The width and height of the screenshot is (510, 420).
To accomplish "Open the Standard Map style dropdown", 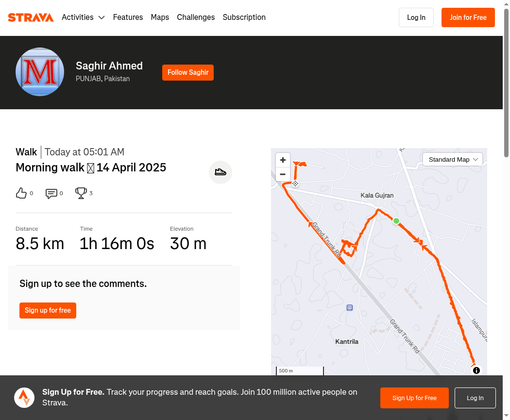I will tap(452, 159).
